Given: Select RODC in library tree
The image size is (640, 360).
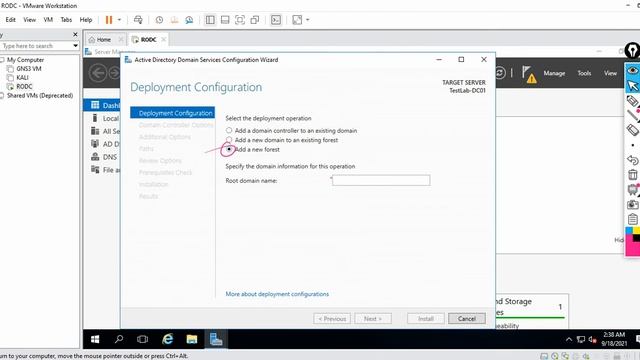Looking at the screenshot, I should tap(24, 87).
